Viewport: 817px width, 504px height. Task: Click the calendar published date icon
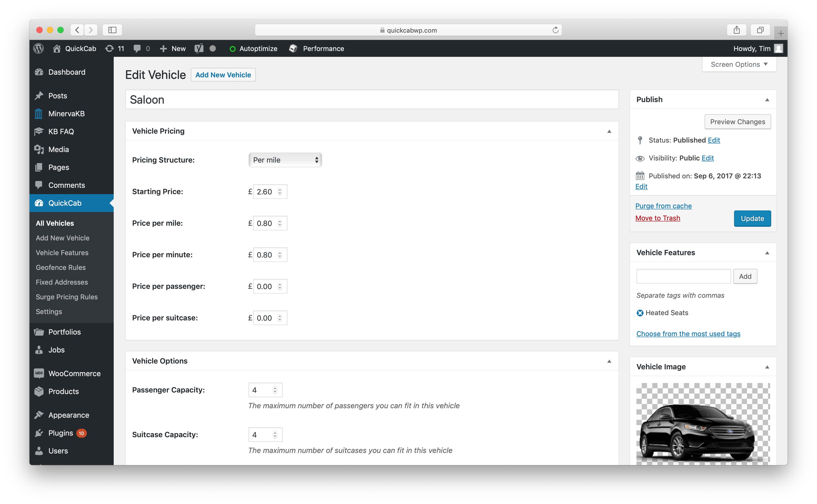tap(640, 175)
